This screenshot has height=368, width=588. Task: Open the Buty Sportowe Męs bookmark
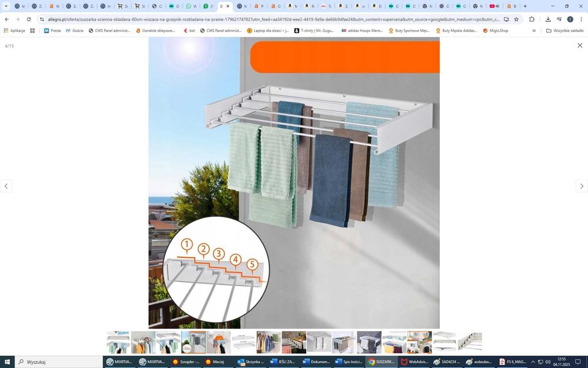[x=409, y=31]
